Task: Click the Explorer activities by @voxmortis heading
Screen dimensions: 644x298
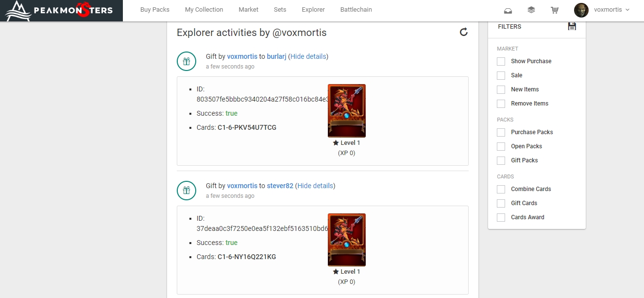Action: click(x=252, y=33)
